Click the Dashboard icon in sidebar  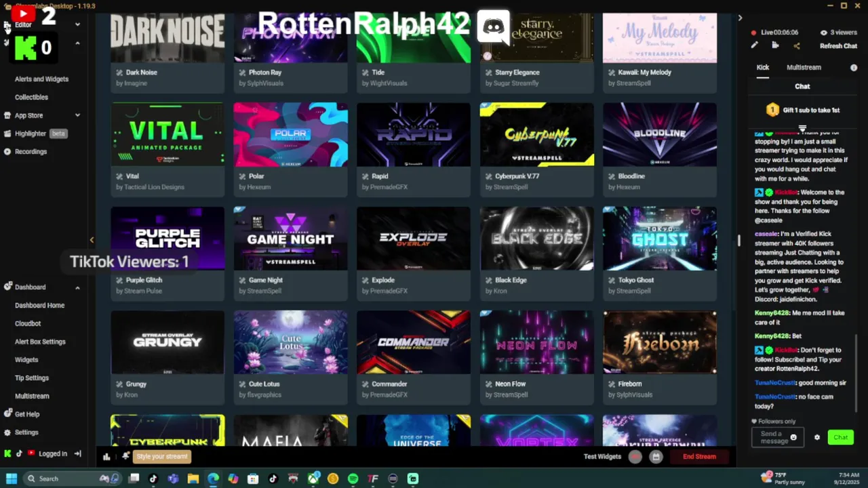click(x=7, y=287)
